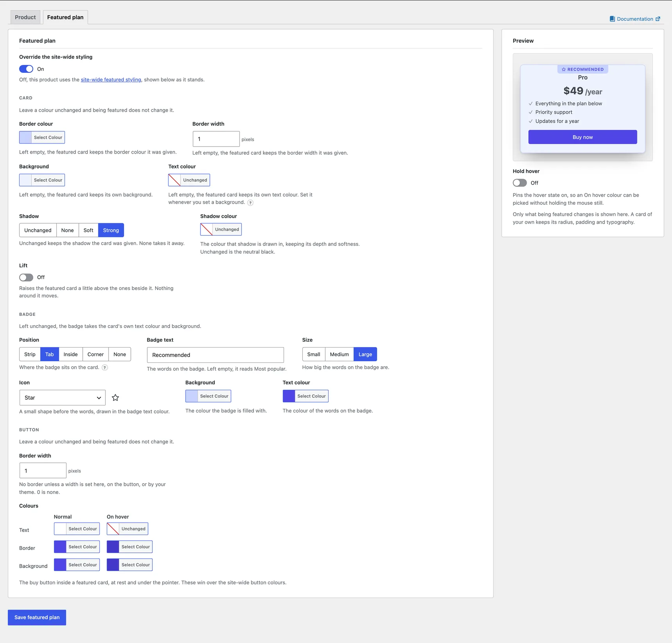Click the star icon in the Recommended badge
The width and height of the screenshot is (672, 643).
click(564, 70)
